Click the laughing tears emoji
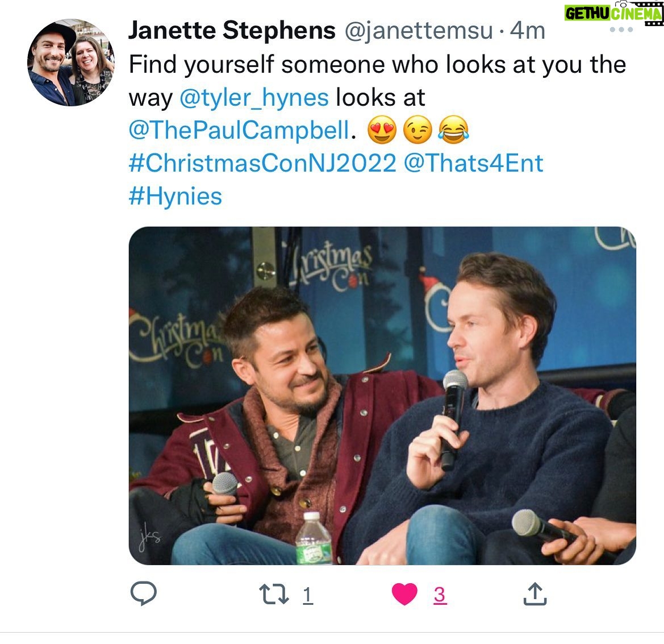Image resolution: width=664 pixels, height=644 pixels. click(453, 130)
